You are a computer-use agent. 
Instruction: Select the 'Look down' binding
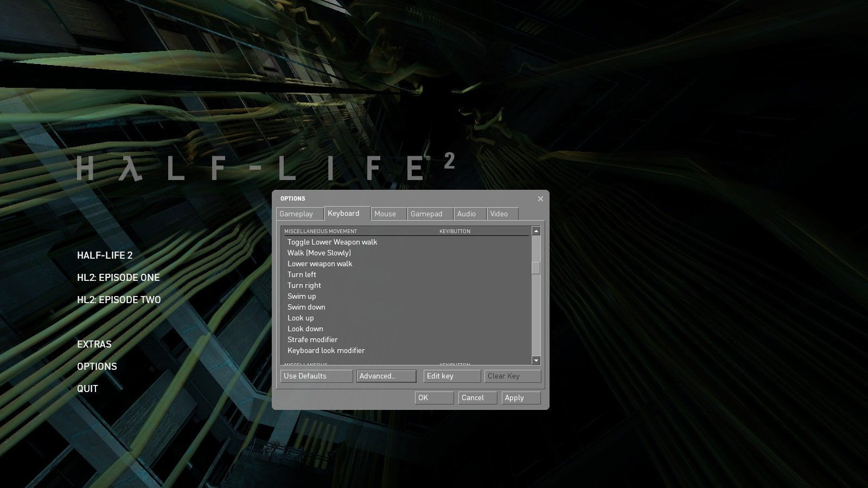pyautogui.click(x=406, y=329)
